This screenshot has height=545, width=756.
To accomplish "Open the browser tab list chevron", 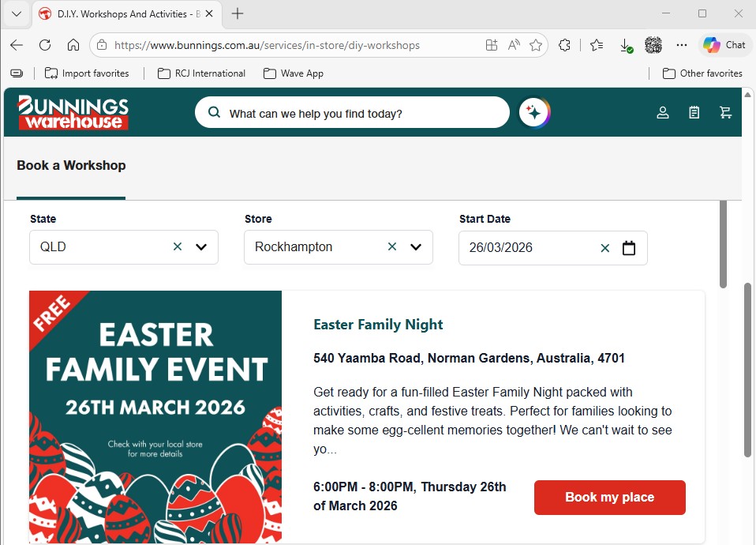I will click(17, 13).
